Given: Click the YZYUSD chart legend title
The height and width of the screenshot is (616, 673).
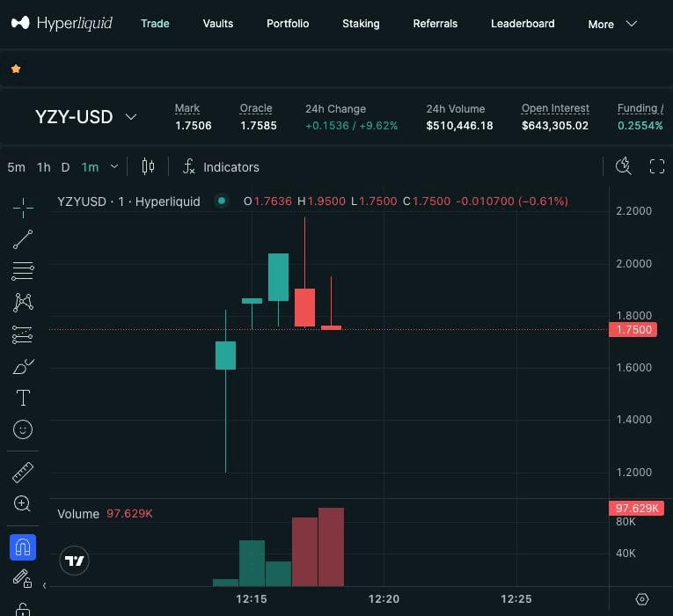Looking at the screenshot, I should coord(128,202).
